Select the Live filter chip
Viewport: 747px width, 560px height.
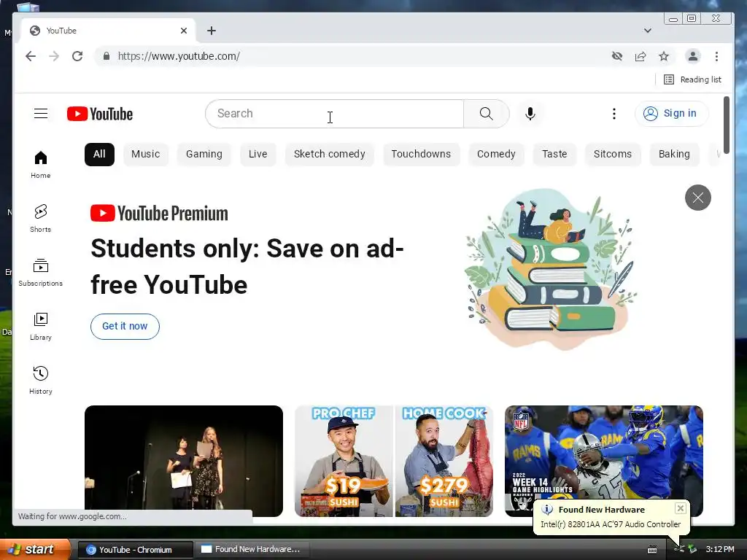[258, 155]
